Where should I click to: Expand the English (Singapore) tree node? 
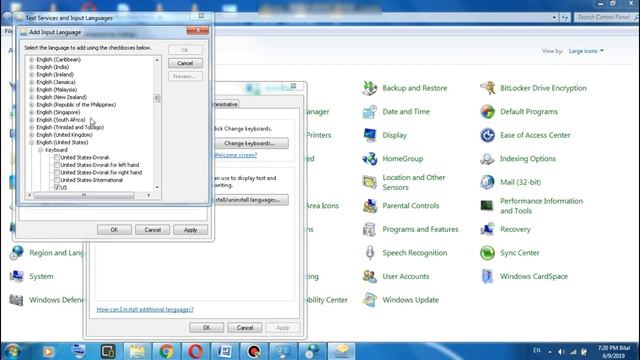(31, 112)
